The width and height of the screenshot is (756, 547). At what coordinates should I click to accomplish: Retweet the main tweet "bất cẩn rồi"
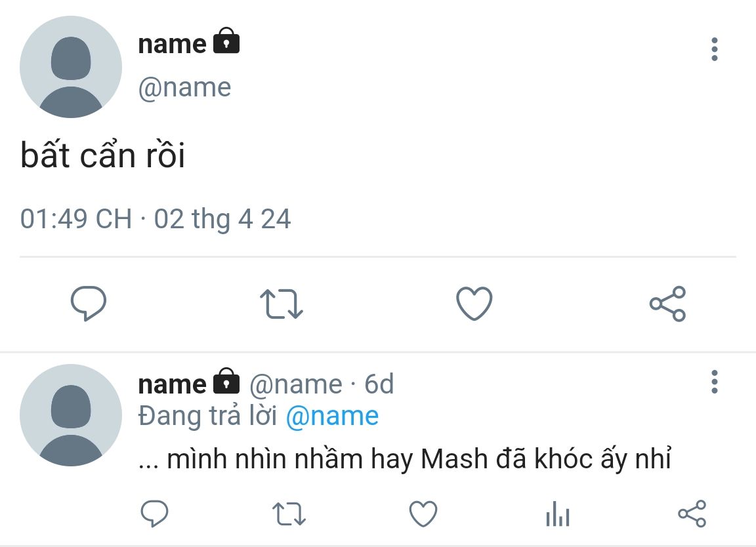tap(282, 304)
